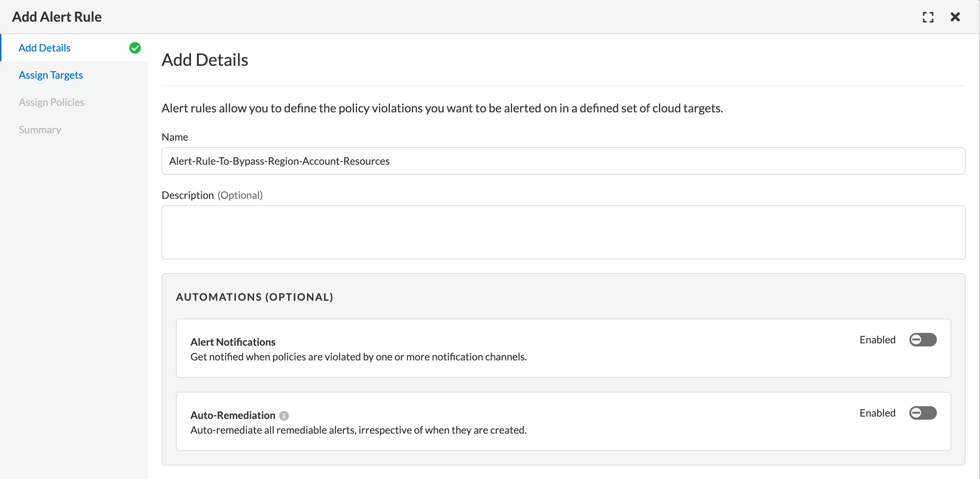Click into the Name input field
980x479 pixels.
click(x=563, y=161)
